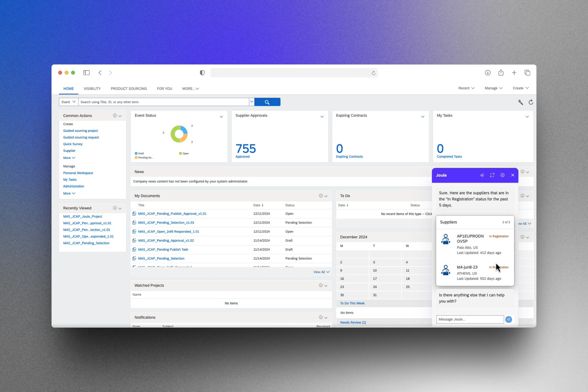Select December 17 in the calendar

pyautogui.click(x=375, y=279)
